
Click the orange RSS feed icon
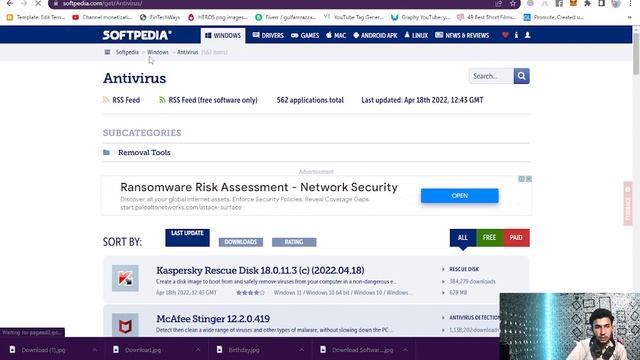[x=106, y=100]
